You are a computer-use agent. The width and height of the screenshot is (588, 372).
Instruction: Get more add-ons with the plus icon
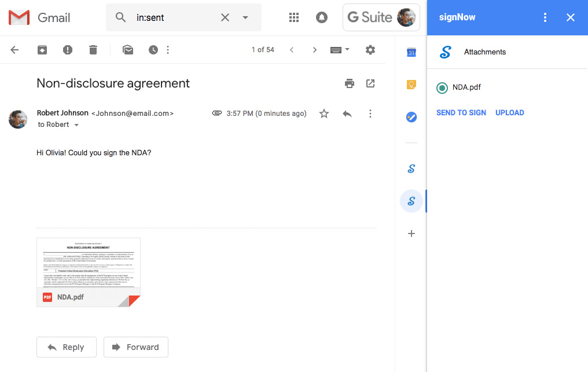pyautogui.click(x=411, y=234)
